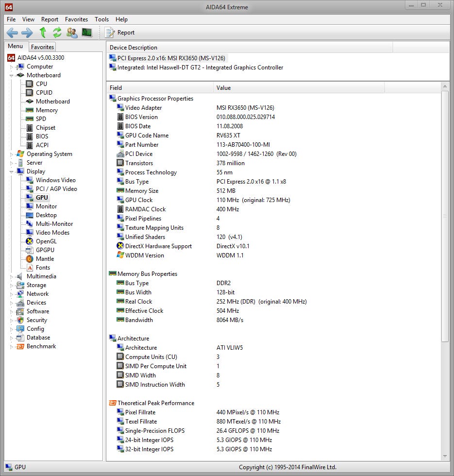Viewport: 454px width, 476px height.
Task: Open the Help menu
Action: (x=121, y=19)
